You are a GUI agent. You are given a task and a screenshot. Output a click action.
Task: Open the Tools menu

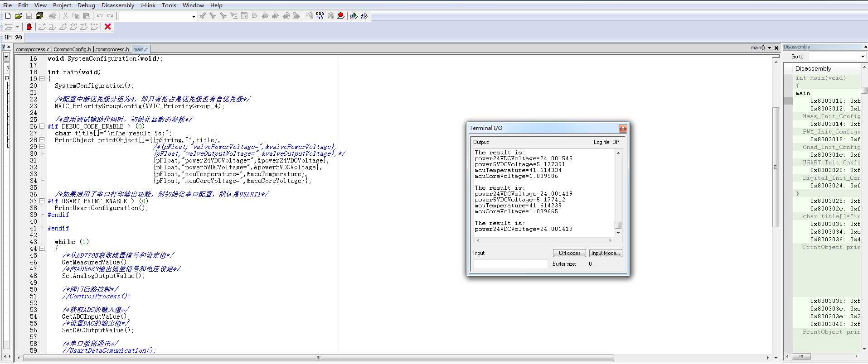click(169, 5)
